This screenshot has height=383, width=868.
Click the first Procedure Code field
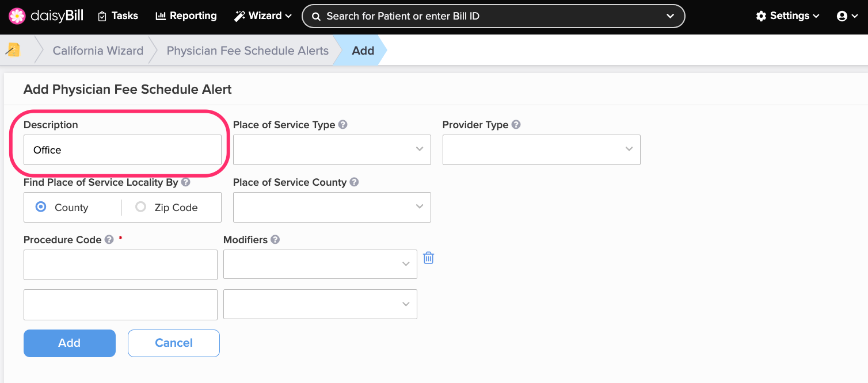tap(120, 265)
